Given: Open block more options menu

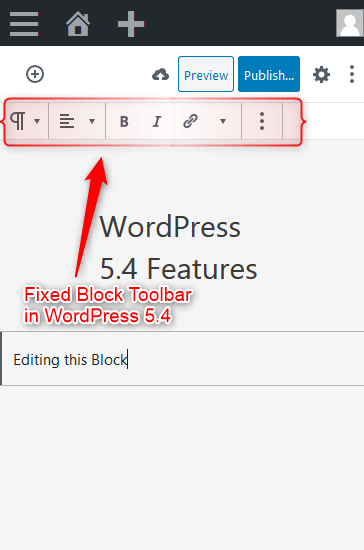Looking at the screenshot, I should [x=262, y=121].
